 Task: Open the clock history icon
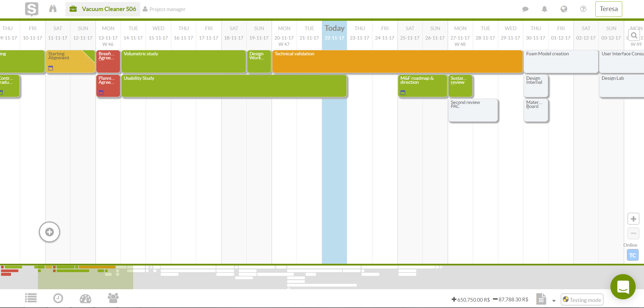click(x=58, y=298)
